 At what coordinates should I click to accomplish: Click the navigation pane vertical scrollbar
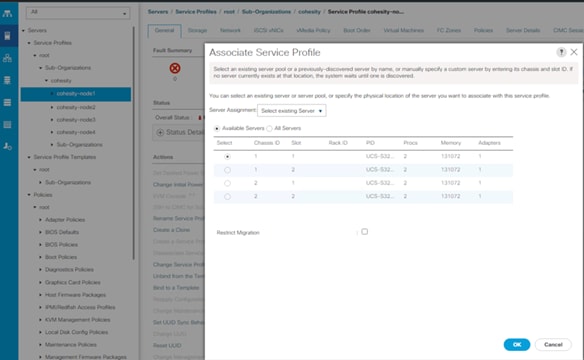[x=134, y=143]
